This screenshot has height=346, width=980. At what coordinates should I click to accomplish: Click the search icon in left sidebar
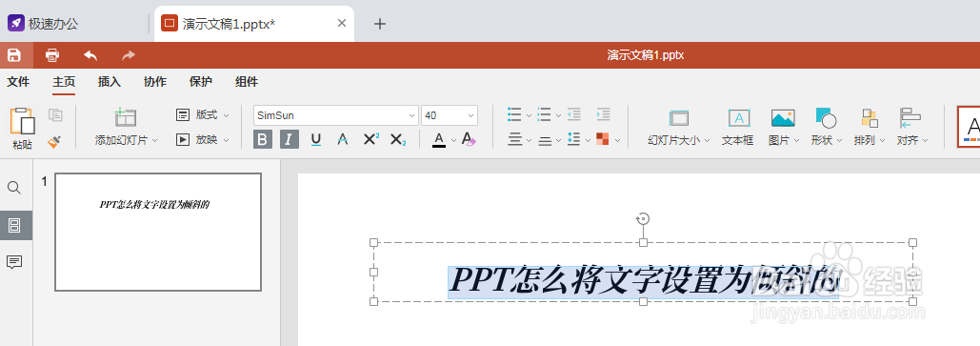coord(13,188)
